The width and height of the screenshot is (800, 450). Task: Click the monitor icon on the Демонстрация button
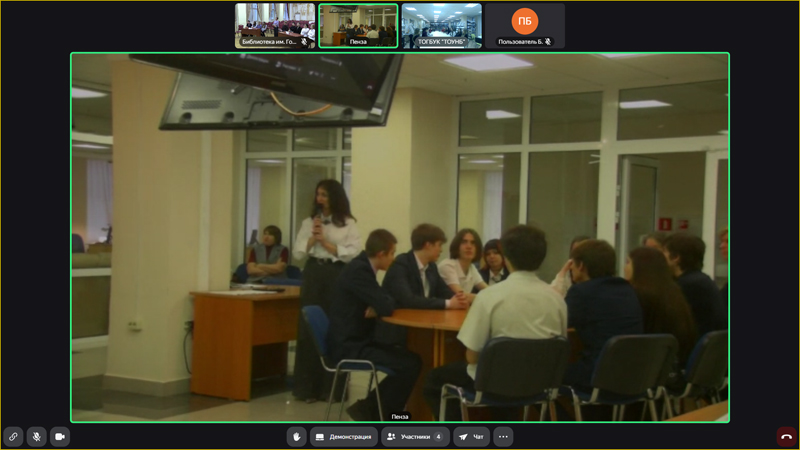[x=320, y=437]
